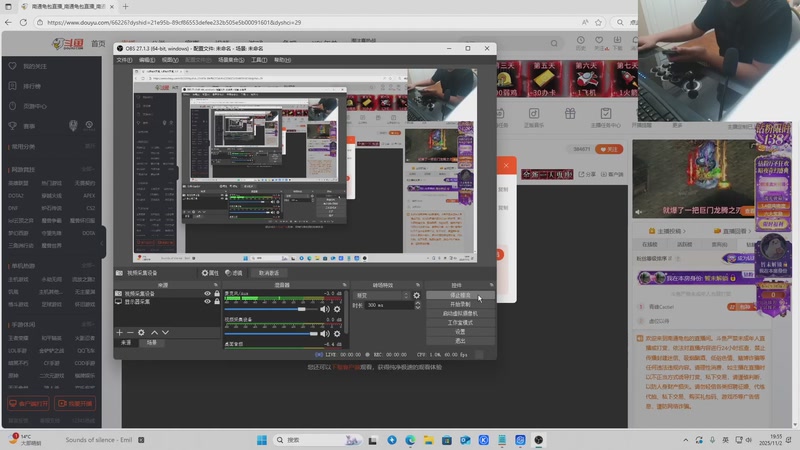
Task: Switch to the 来源 tab at bottom
Action: pos(126,343)
